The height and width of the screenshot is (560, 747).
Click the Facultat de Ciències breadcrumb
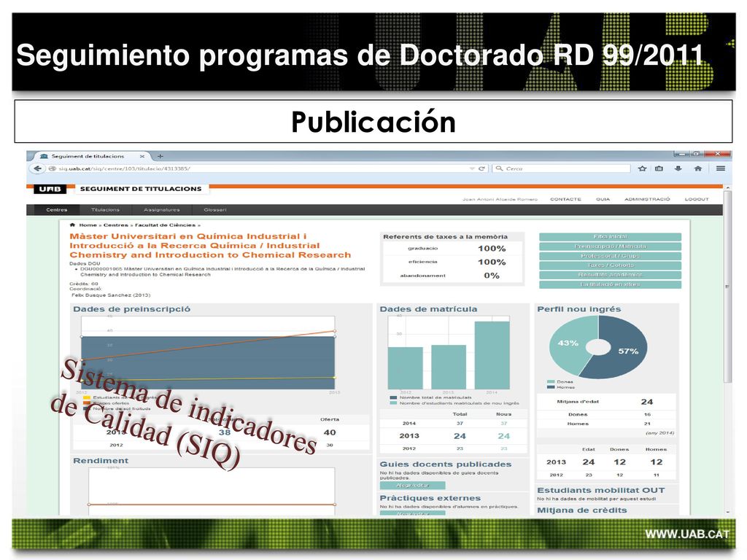(166, 225)
